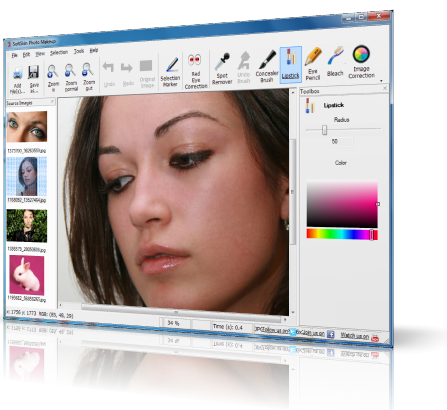Click the Save as floppy disk icon

coord(33,73)
